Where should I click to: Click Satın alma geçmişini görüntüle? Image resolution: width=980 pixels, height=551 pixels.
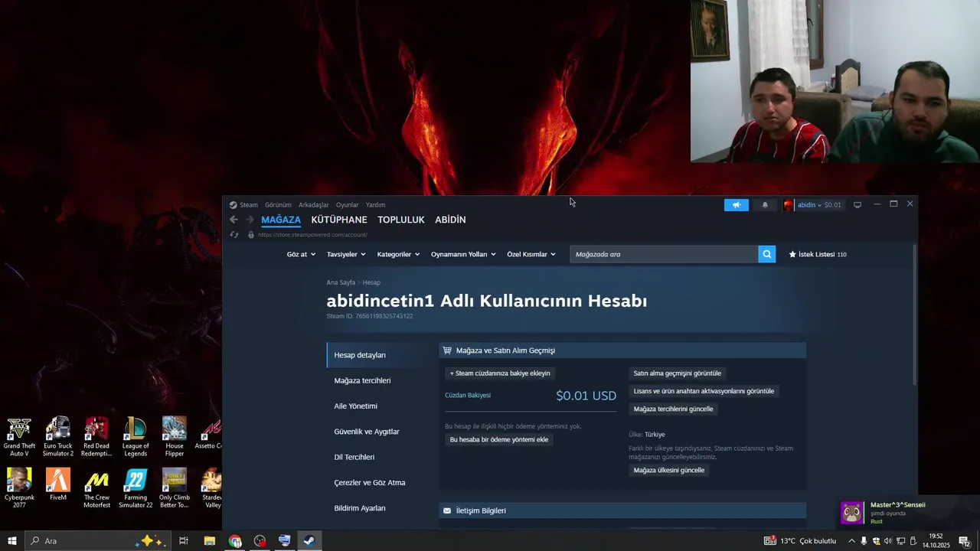pos(678,373)
